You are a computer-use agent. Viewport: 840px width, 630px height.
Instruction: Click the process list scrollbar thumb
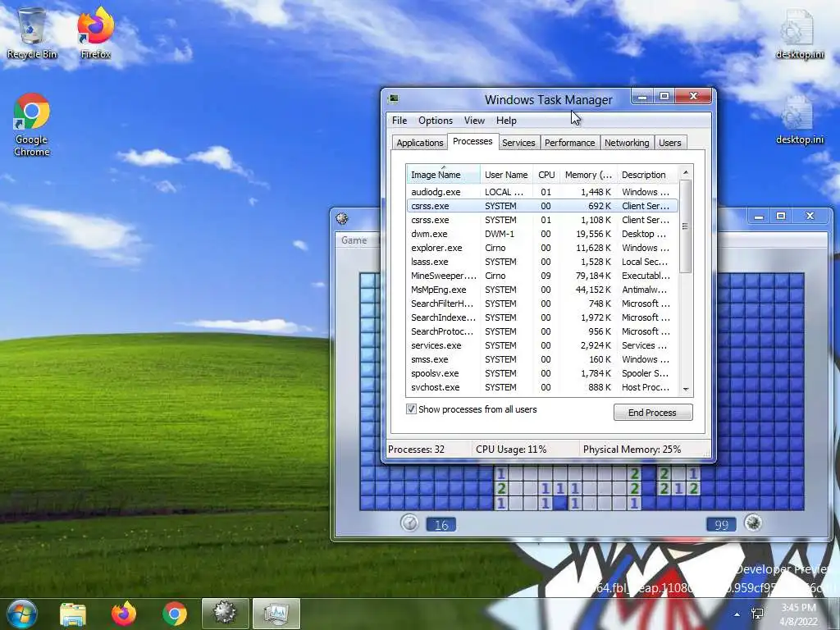tap(686, 226)
